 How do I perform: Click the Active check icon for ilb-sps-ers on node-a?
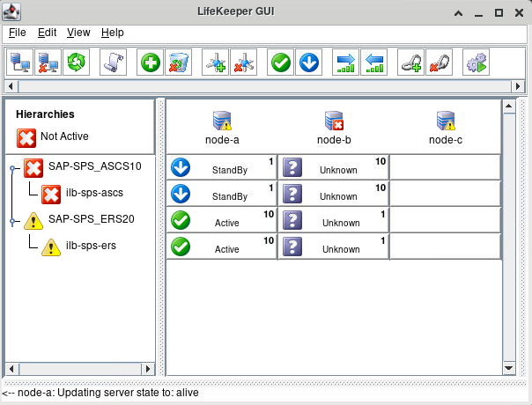point(181,247)
